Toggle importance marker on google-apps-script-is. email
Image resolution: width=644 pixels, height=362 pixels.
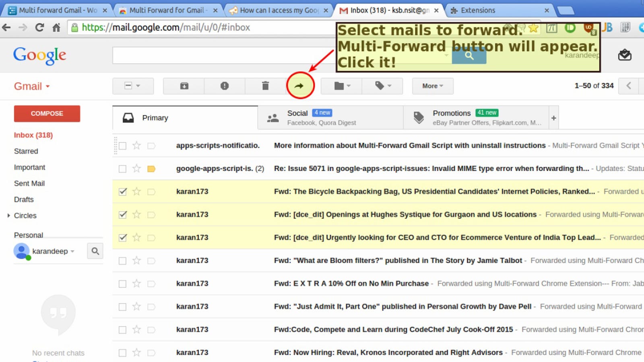(x=151, y=169)
